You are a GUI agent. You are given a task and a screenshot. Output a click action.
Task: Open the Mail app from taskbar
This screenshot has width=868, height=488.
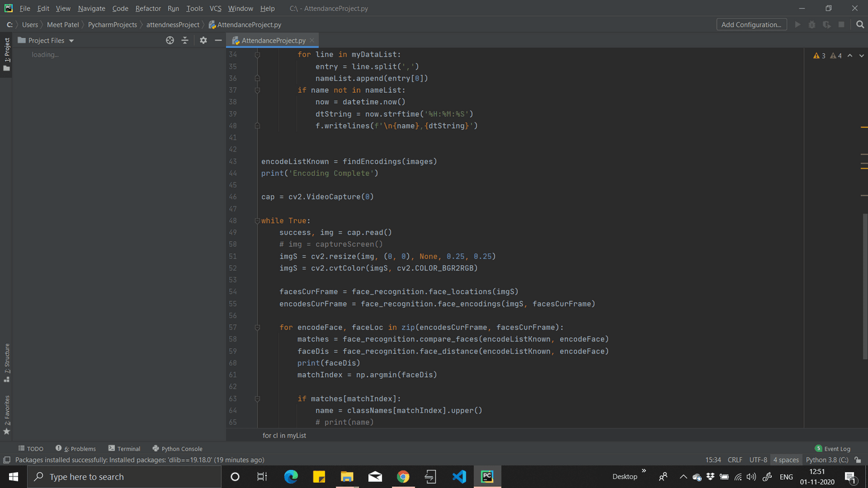(x=375, y=477)
